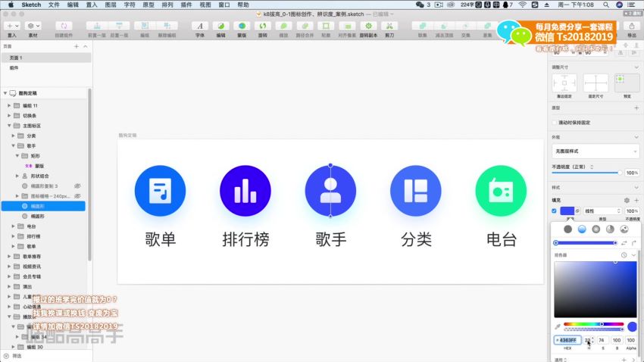The image size is (644, 362).
Task: Click the HEX 4363FF input field
Action: (567, 340)
